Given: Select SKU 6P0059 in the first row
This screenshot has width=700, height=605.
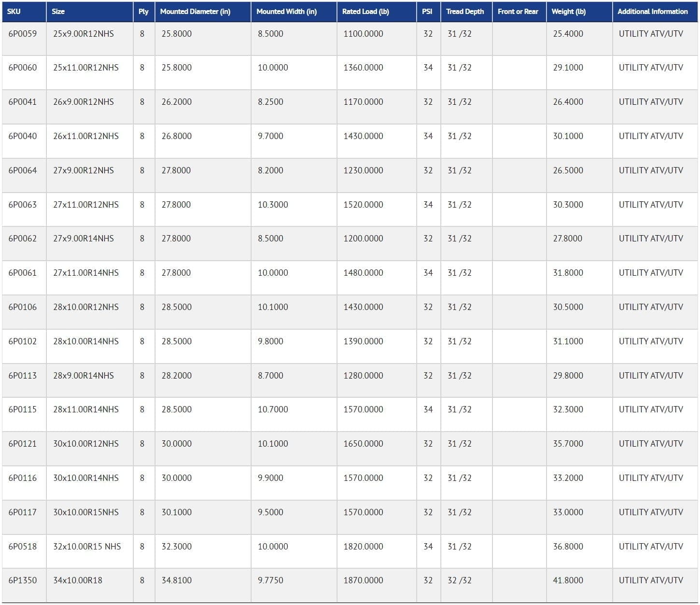Looking at the screenshot, I should 23,34.
